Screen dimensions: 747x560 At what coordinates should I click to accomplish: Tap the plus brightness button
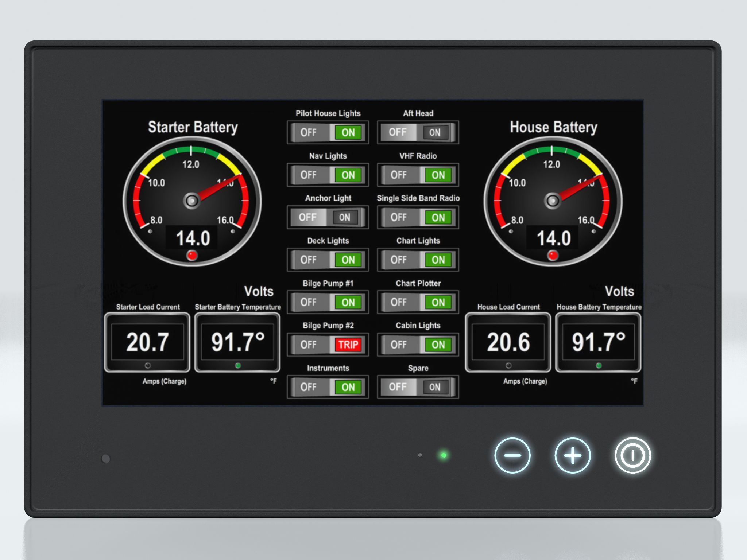pyautogui.click(x=572, y=455)
